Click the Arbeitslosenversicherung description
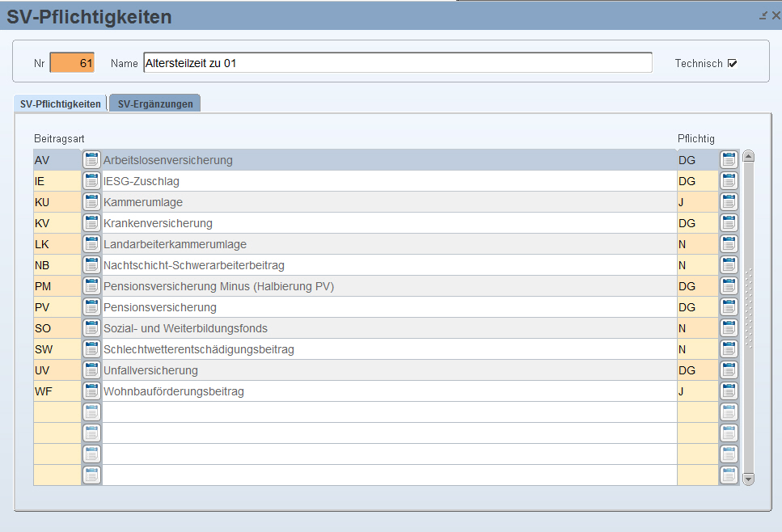This screenshot has height=532, width=782. point(168,160)
